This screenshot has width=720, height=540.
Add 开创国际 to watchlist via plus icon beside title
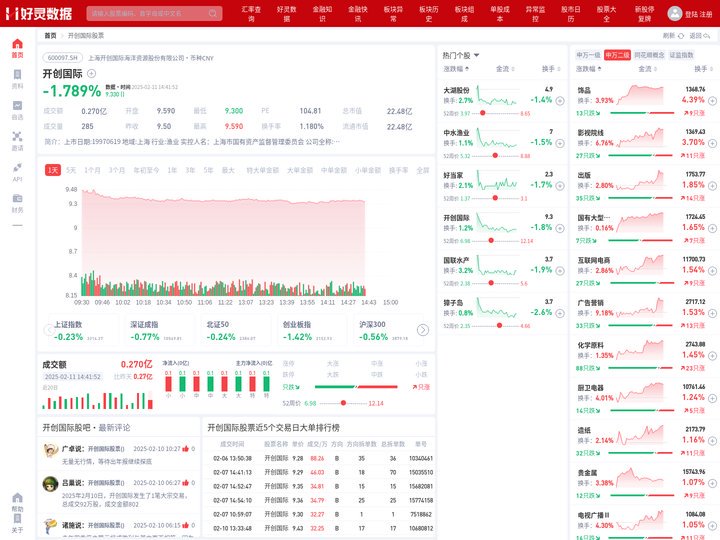pos(91,73)
